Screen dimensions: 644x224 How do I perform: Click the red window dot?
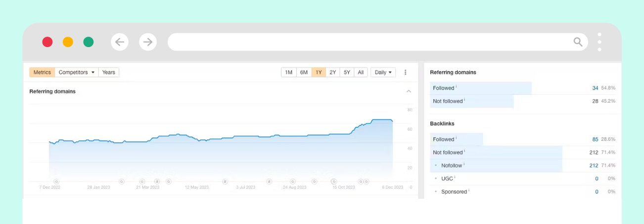click(x=47, y=42)
